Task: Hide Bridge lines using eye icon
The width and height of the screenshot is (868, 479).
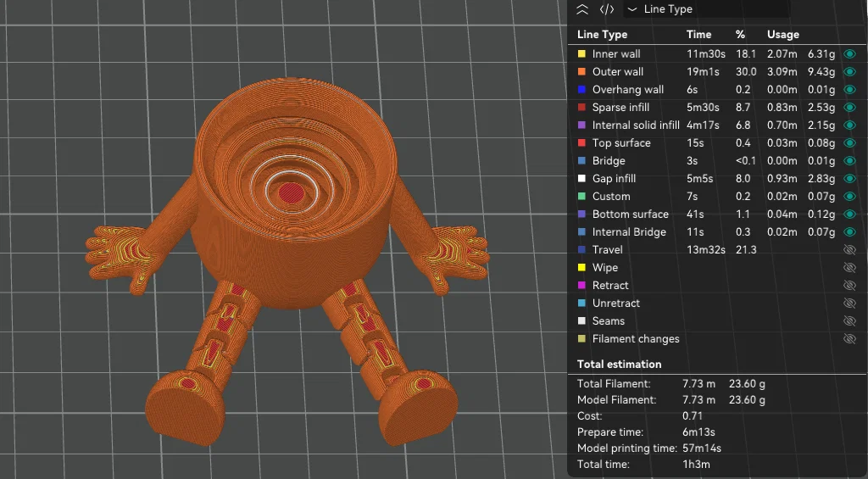Action: [x=849, y=160]
